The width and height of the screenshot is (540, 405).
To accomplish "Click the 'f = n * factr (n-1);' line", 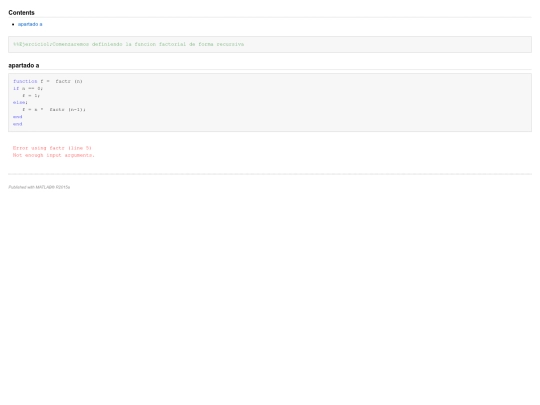I will [54, 110].
